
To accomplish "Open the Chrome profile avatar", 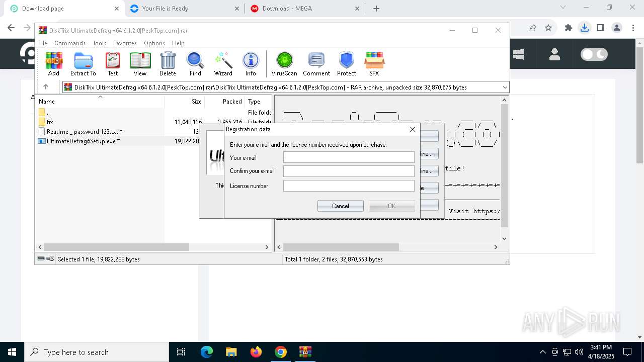I will coord(617,28).
